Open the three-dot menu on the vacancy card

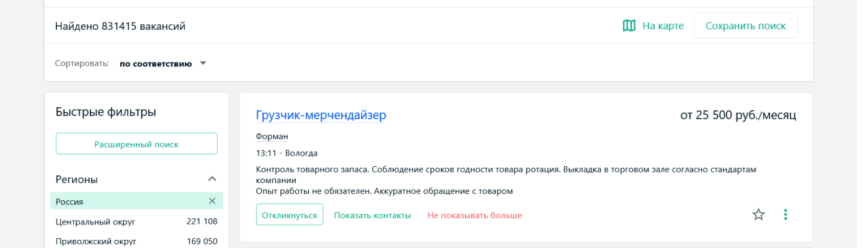[x=786, y=215]
